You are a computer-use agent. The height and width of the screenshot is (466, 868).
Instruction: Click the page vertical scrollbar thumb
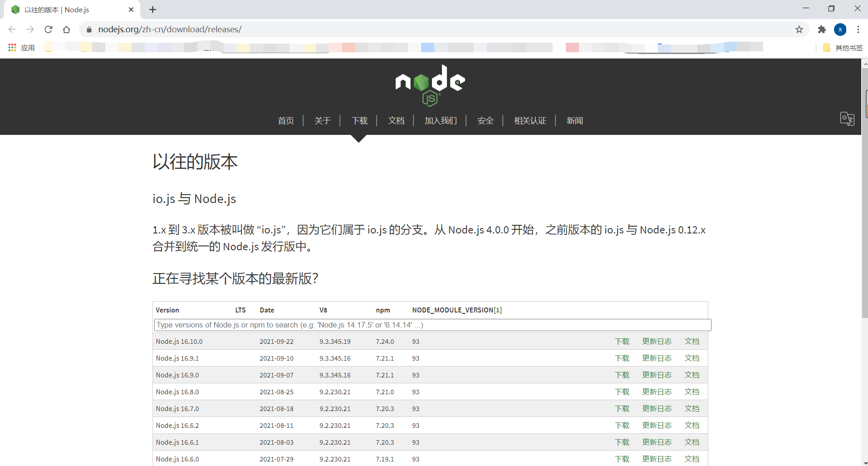tap(864, 193)
